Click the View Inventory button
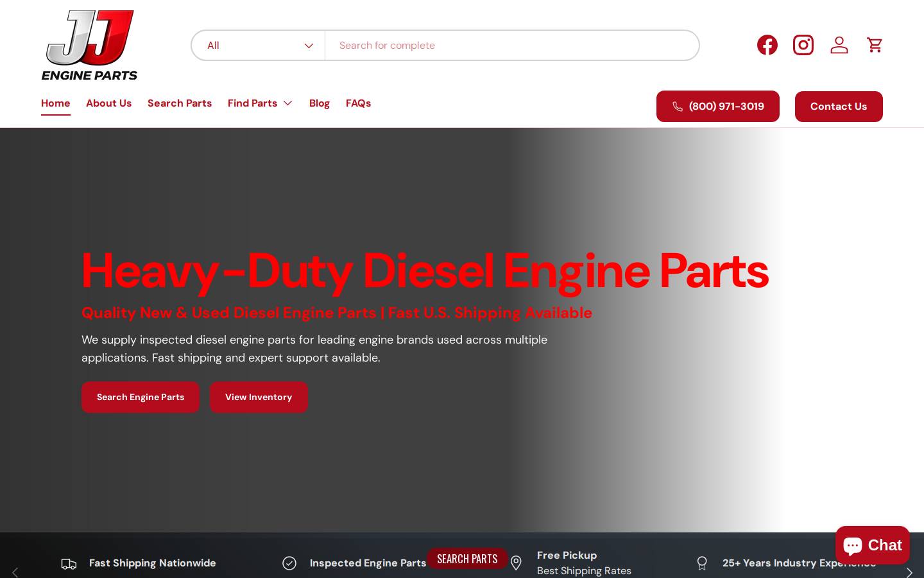This screenshot has height=578, width=924. 259,398
